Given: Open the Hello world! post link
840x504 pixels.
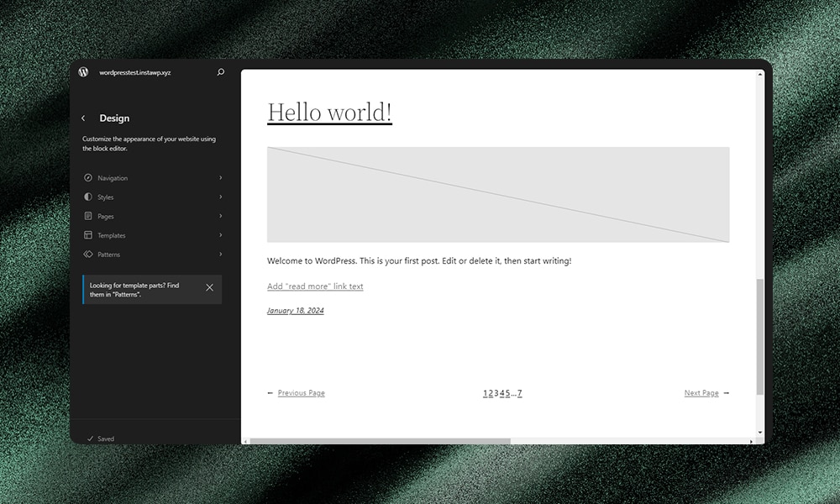Looking at the screenshot, I should 329,112.
